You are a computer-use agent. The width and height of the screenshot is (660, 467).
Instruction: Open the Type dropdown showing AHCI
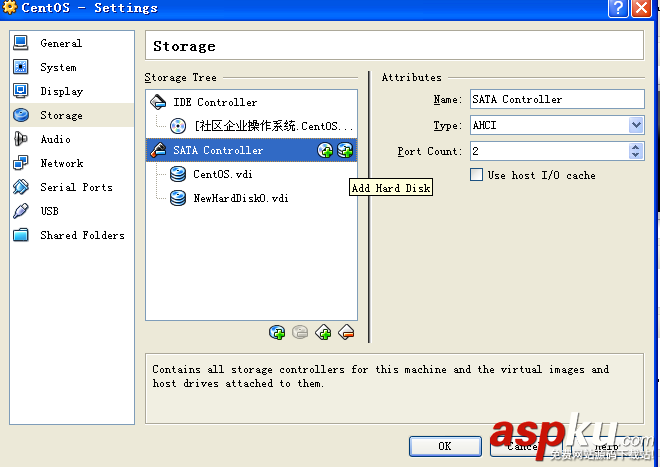pyautogui.click(x=557, y=125)
